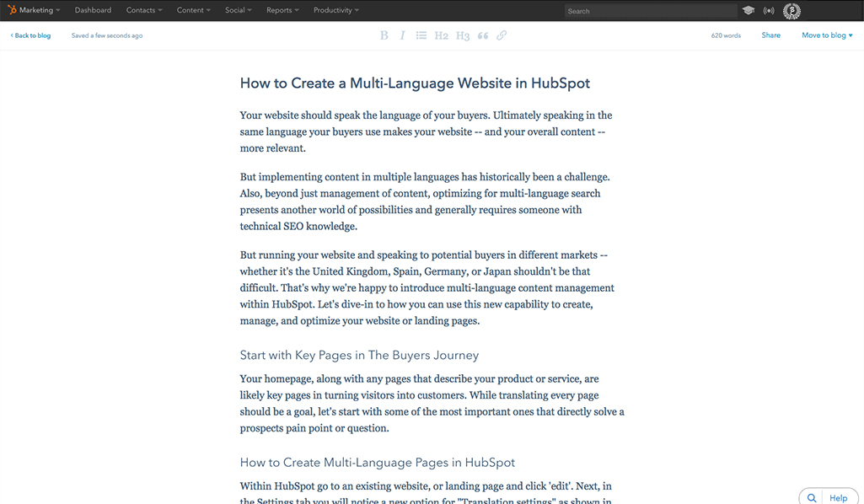Click paragraph starting 'Your homepage, along with'
The width and height of the screenshot is (864, 504).
coord(432,403)
